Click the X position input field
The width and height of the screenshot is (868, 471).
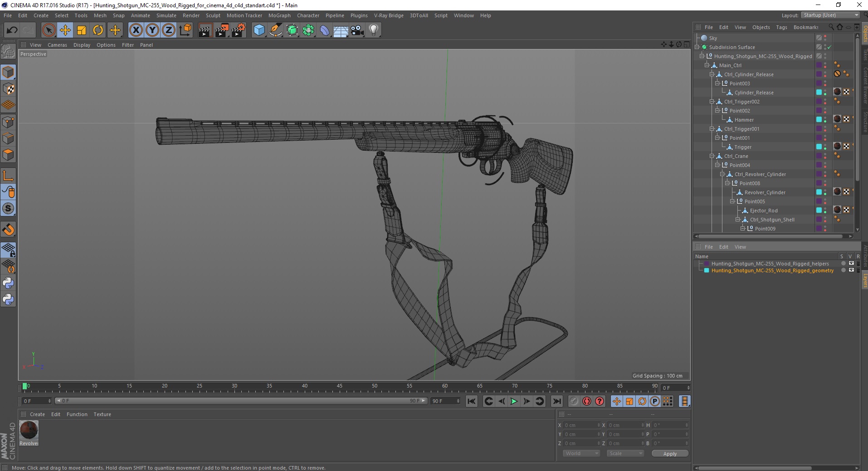[581, 425]
